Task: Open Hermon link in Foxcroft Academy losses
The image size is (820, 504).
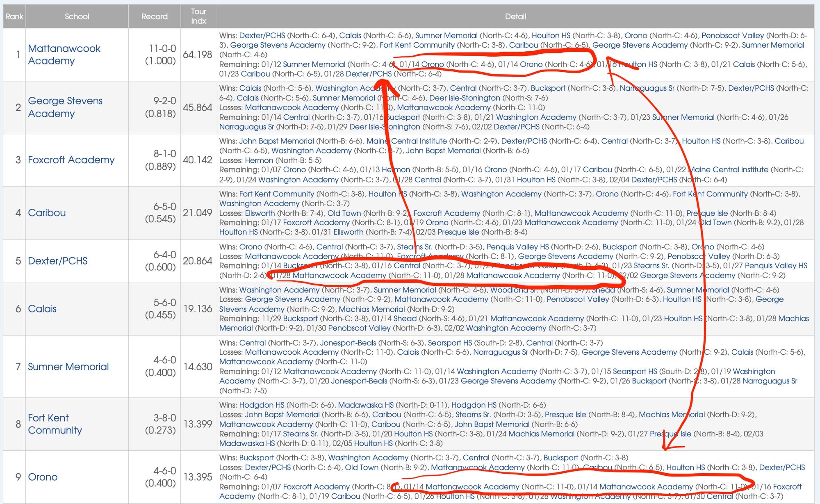Action: (259, 160)
